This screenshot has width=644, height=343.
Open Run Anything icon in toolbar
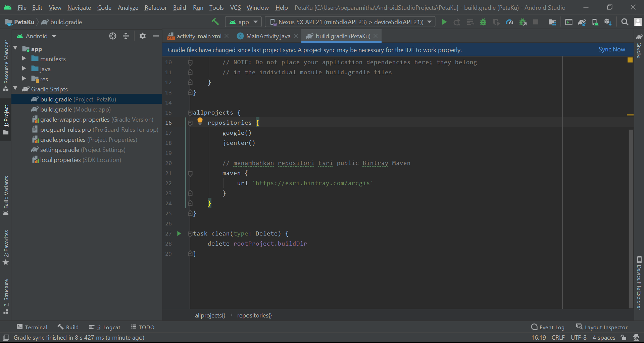[x=569, y=22]
